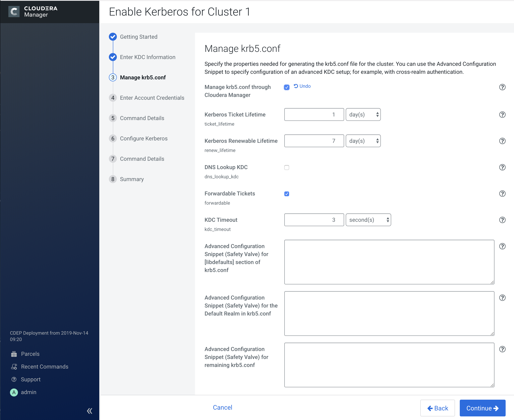Open Parcels from sidebar gift icon
Image resolution: width=514 pixels, height=420 pixels.
coord(14,354)
